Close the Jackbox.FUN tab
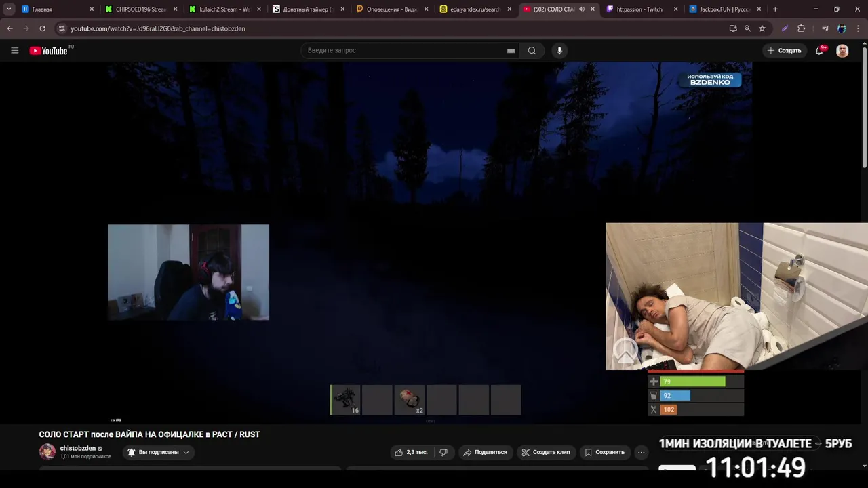The height and width of the screenshot is (488, 868). [x=759, y=9]
